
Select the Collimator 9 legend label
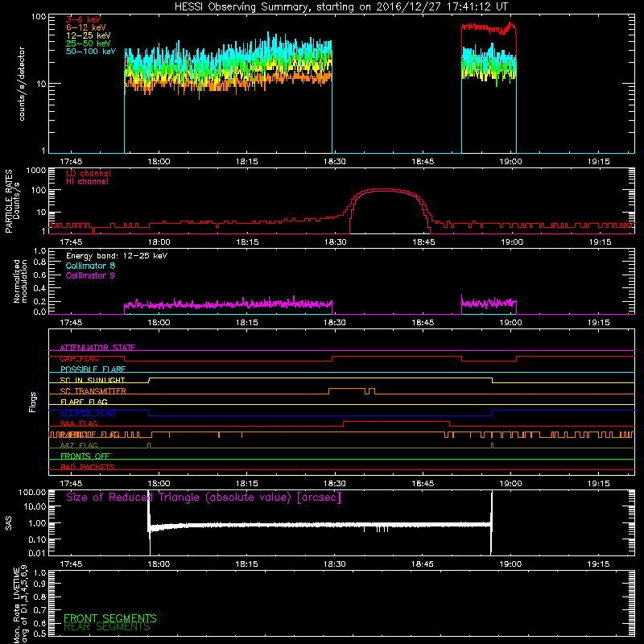[90, 275]
